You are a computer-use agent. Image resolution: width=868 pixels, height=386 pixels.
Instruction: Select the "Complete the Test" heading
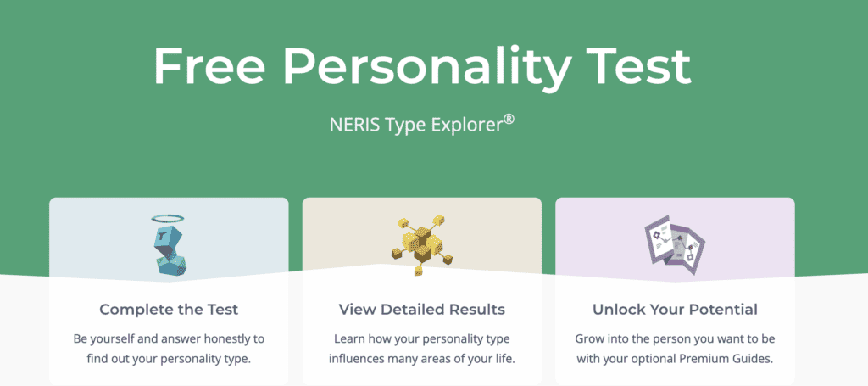pos(169,309)
